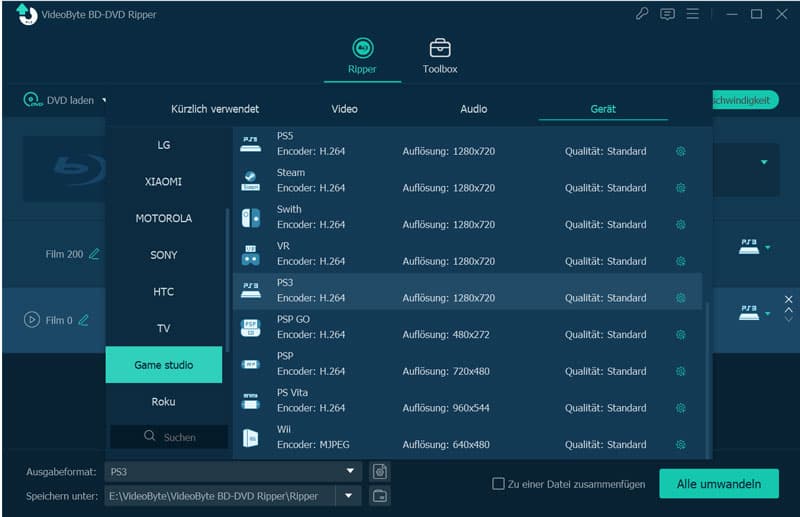Open the Kürzlich verwendet tab
Screen dimensions: 800x517
[x=215, y=109]
